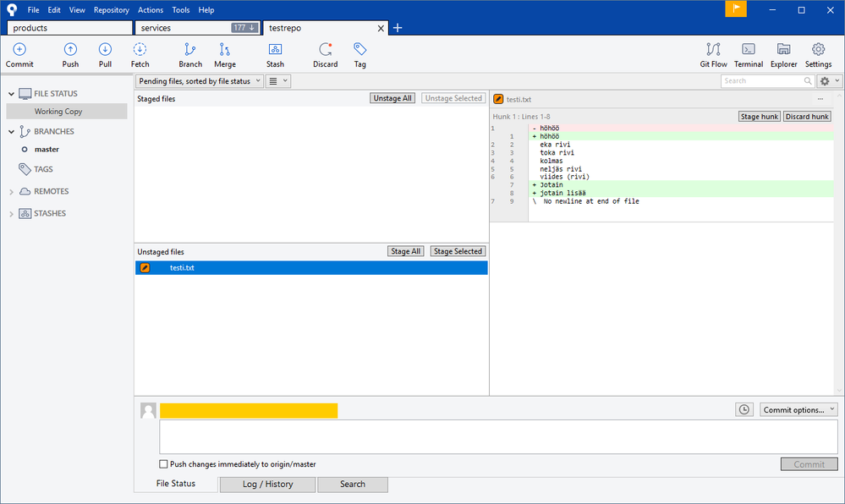
Task: Click the Unstage All button
Action: pyautogui.click(x=392, y=98)
